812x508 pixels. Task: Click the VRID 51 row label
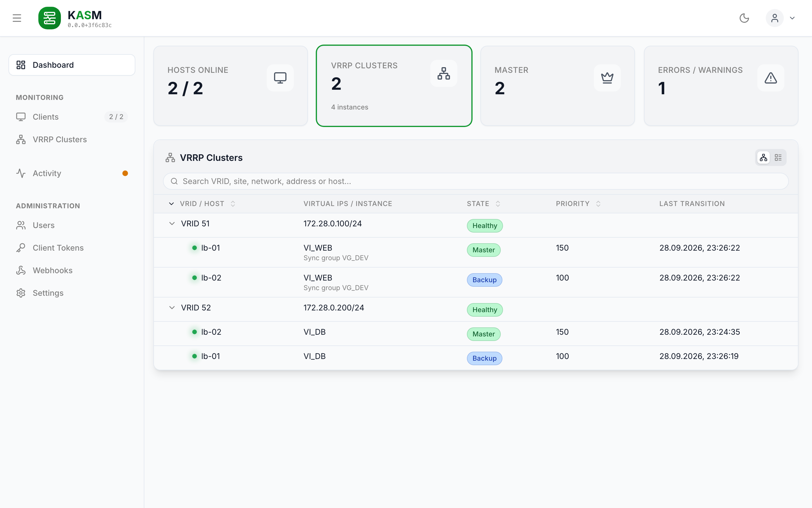195,224
